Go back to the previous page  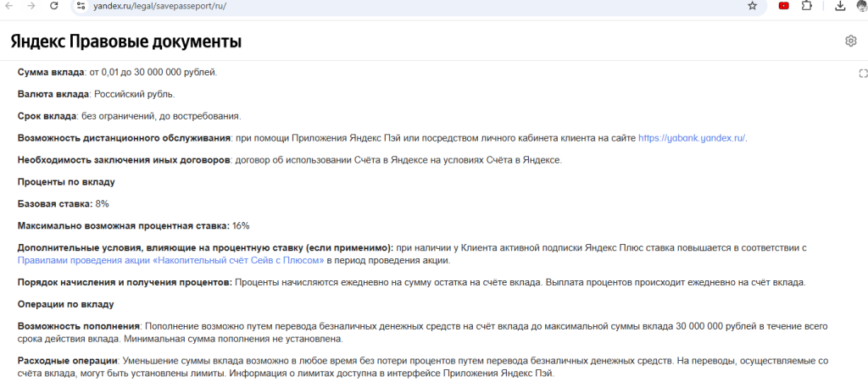pyautogui.click(x=9, y=6)
